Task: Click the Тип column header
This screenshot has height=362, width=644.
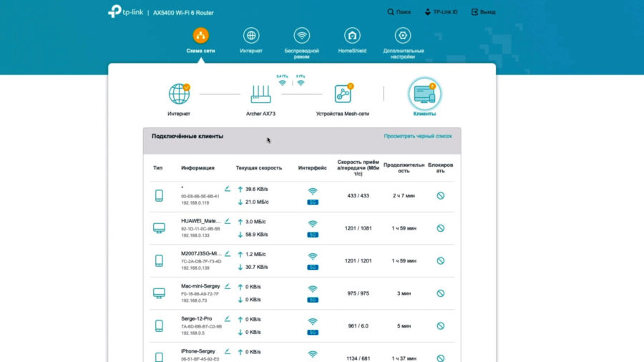Action: 157,168
